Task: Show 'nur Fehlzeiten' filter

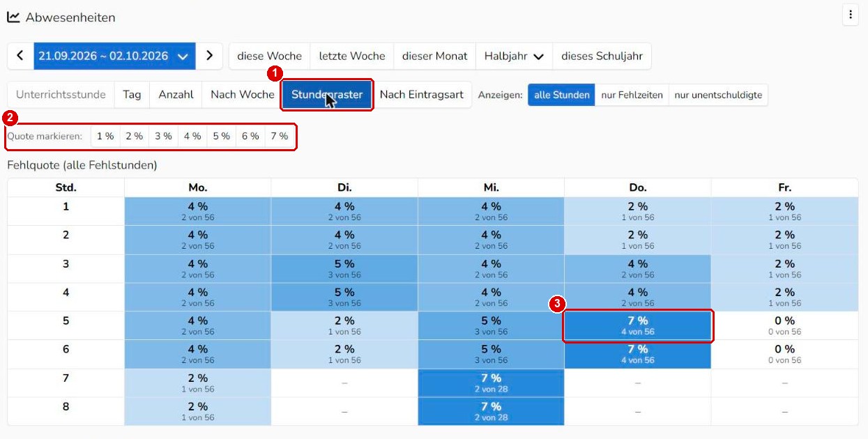Action: [632, 95]
